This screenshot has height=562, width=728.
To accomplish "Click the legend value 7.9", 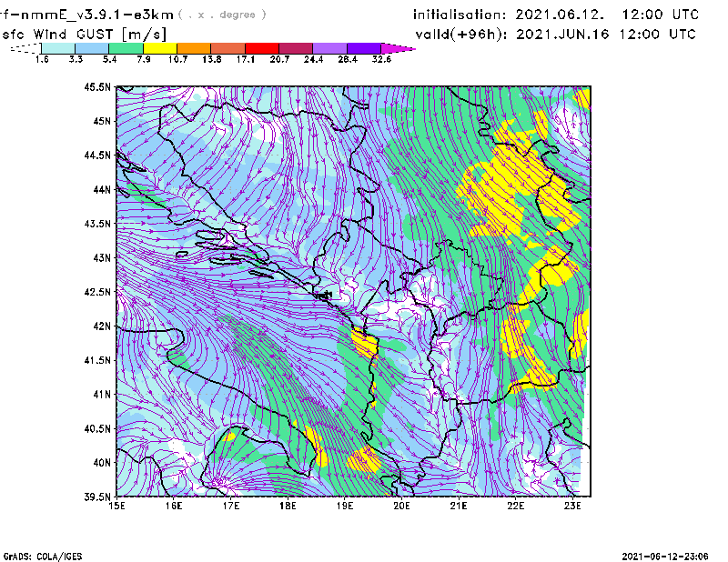I will (x=144, y=59).
